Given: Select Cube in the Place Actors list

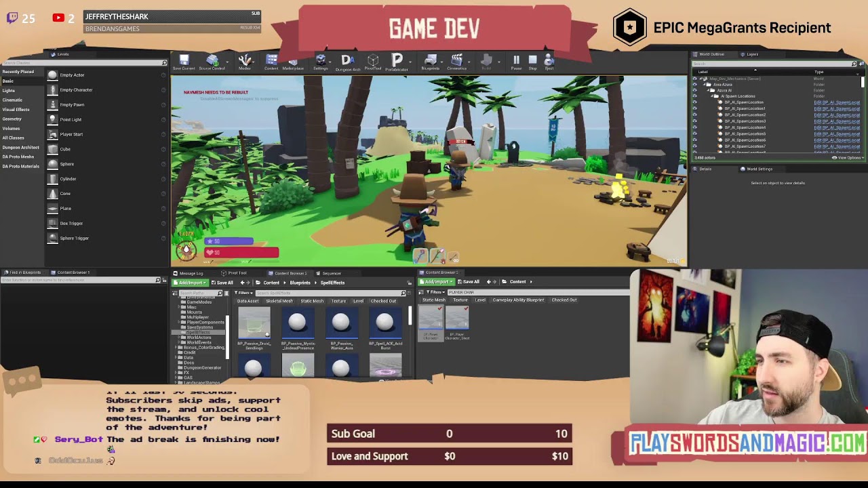Looking at the screenshot, I should coord(106,149).
